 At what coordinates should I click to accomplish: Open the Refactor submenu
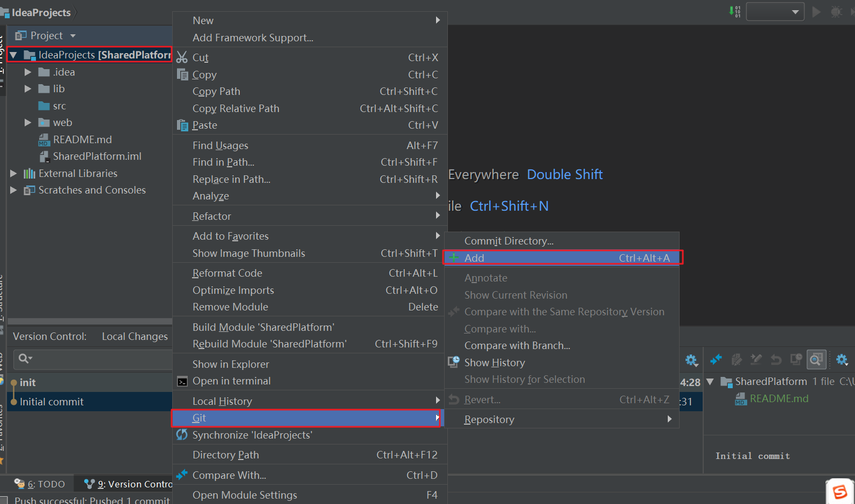tap(309, 216)
